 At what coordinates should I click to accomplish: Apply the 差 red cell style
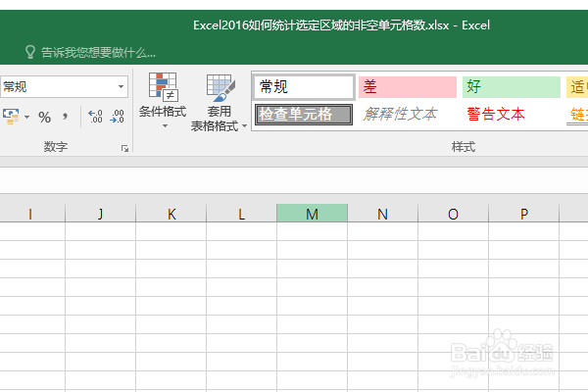coord(408,87)
